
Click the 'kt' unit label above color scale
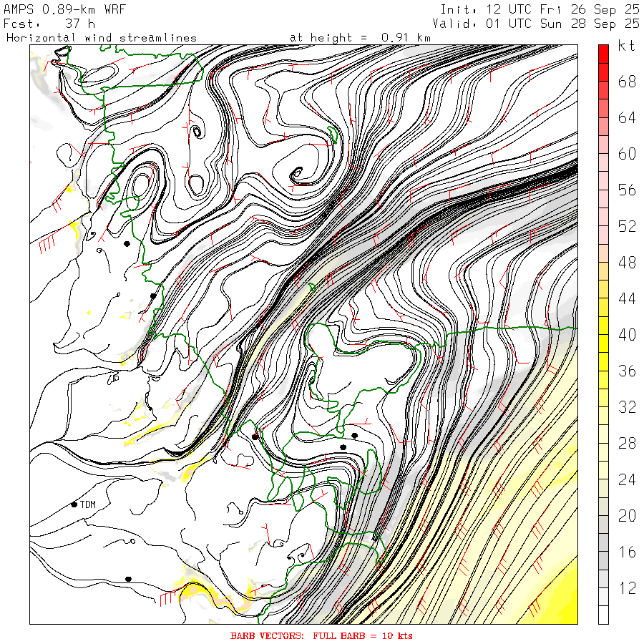[627, 46]
